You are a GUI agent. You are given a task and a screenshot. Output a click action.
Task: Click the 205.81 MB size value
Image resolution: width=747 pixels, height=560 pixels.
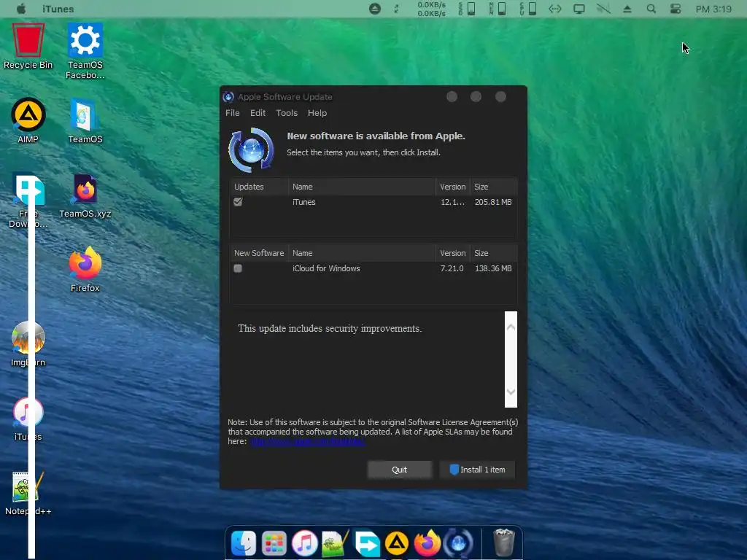(493, 202)
